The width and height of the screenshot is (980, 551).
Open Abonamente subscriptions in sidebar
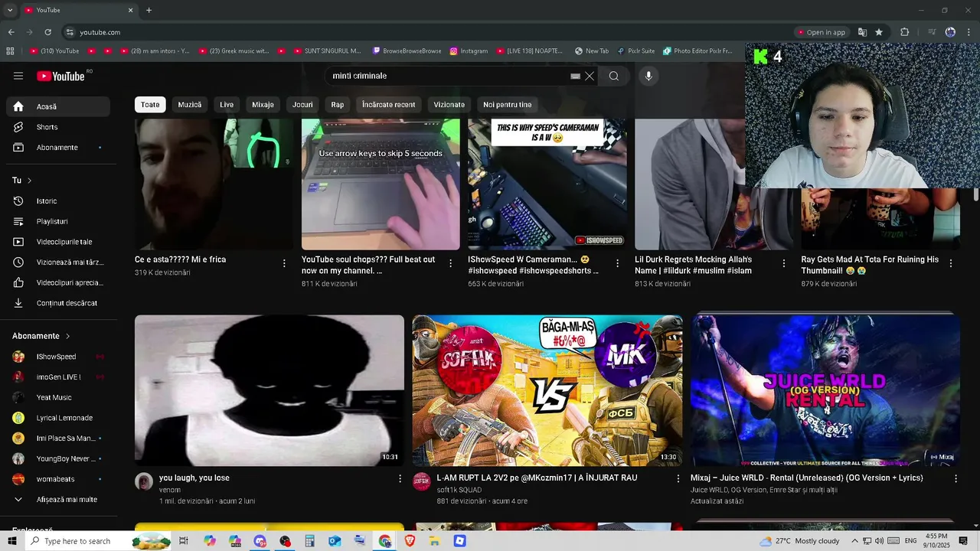point(57,147)
